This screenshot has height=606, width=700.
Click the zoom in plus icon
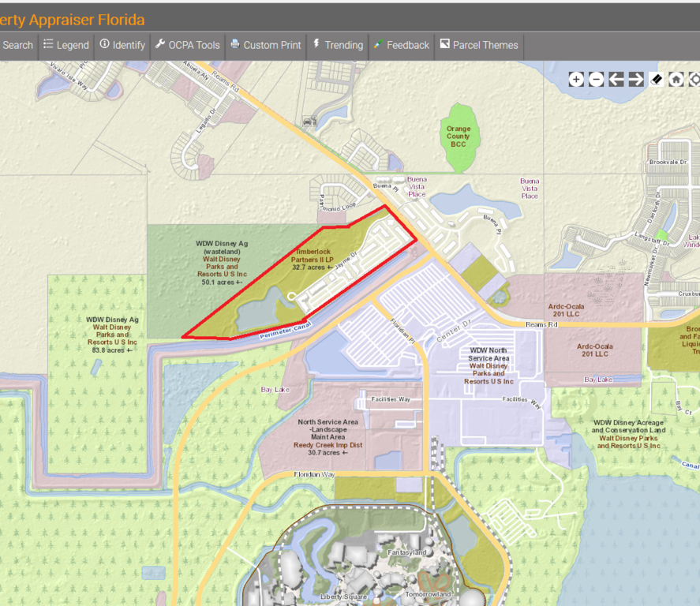[577, 79]
